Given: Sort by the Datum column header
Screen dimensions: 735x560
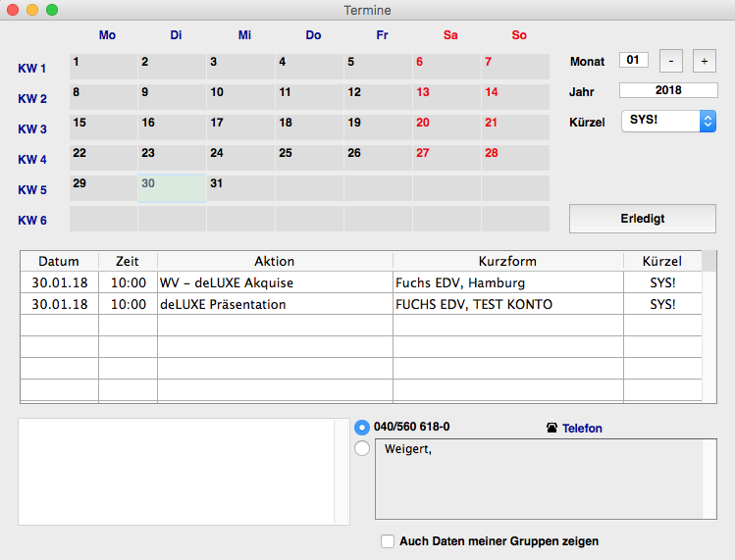Looking at the screenshot, I should coord(59,261).
